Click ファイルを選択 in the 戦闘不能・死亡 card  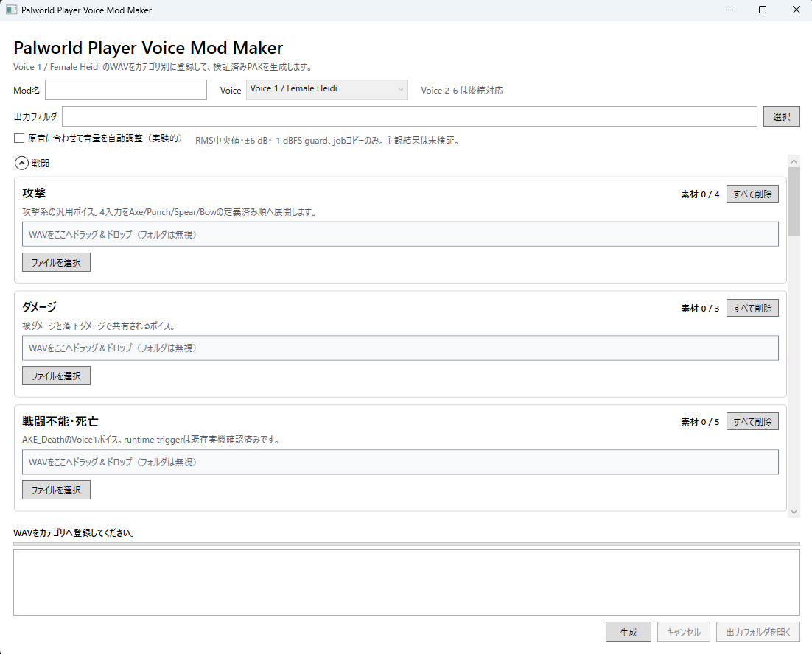pos(56,490)
